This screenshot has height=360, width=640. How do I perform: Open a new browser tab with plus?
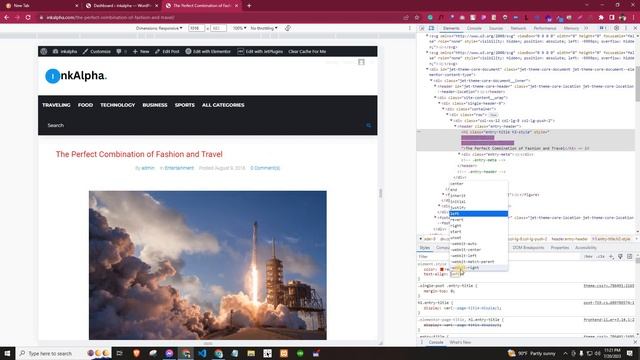tap(249, 6)
